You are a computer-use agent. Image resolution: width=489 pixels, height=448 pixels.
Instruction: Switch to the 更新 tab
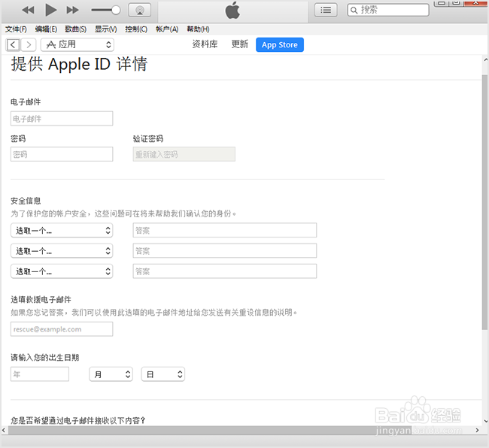[x=239, y=44]
